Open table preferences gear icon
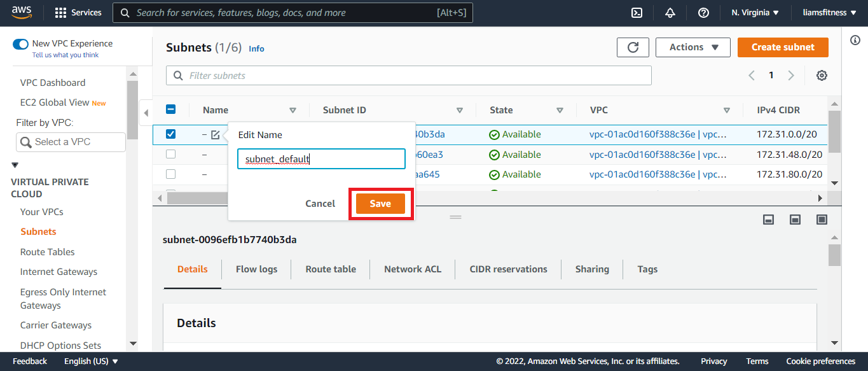The image size is (868, 371). [x=822, y=76]
